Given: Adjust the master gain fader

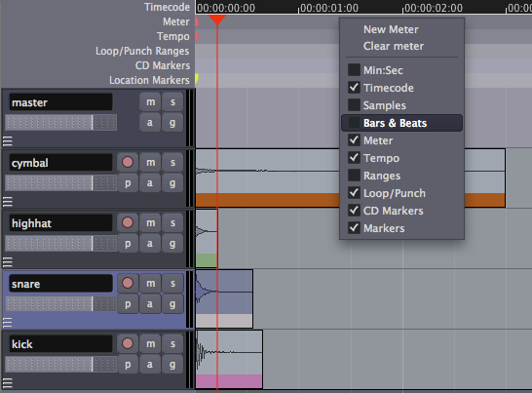Looking at the screenshot, I should click(61, 122).
